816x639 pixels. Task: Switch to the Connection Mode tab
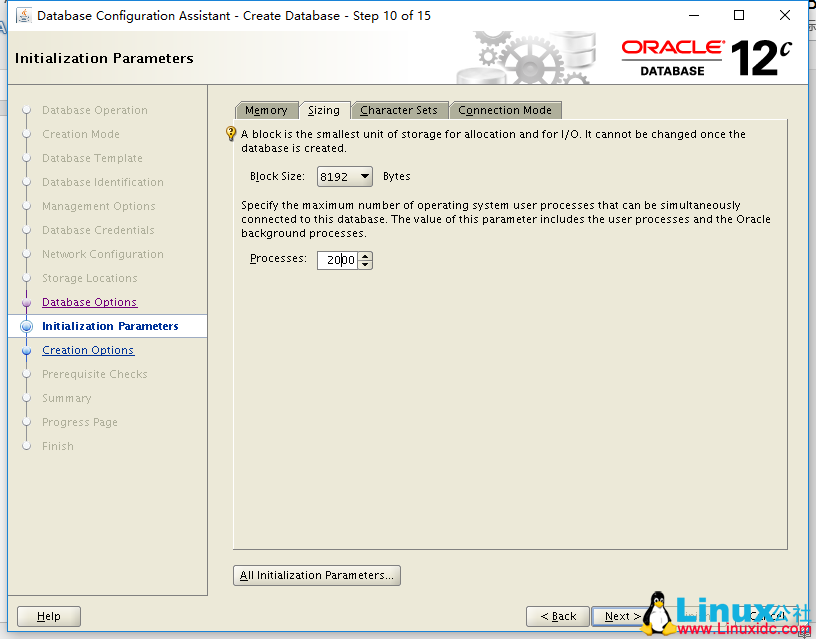[x=503, y=110]
